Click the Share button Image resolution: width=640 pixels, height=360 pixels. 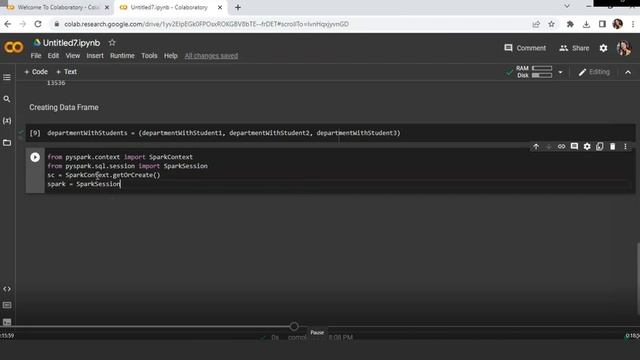tap(574, 48)
